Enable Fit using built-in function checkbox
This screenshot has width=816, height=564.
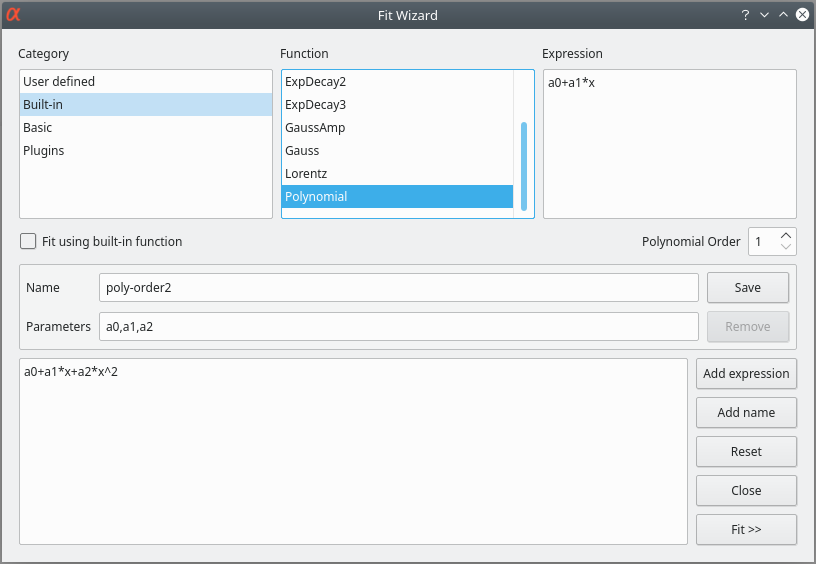[x=29, y=241]
